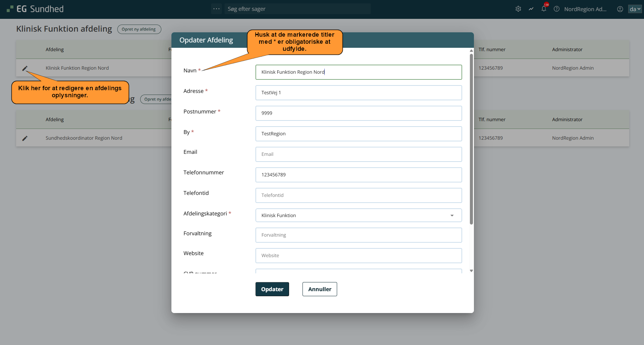The image size is (644, 345).
Task: Focus the Email input field
Action: click(358, 154)
